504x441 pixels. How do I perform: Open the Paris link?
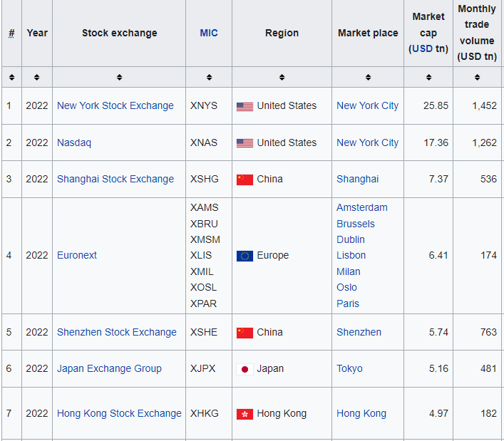click(348, 303)
